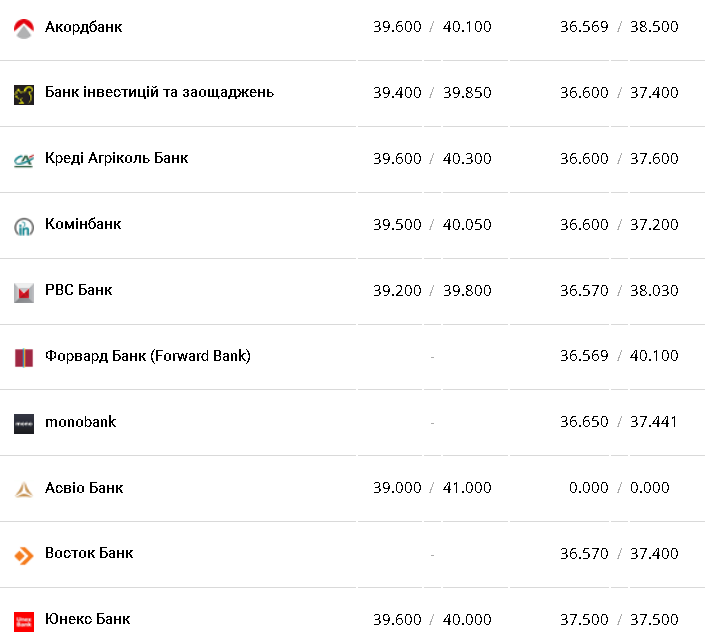The width and height of the screenshot is (705, 644).
Task: Open the Юнекс Банк name link
Action: [x=87, y=619]
